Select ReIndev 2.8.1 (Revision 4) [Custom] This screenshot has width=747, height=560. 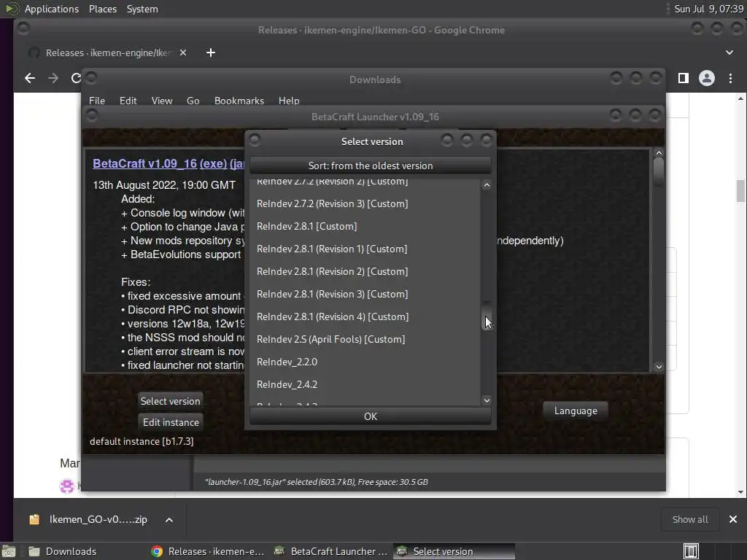[365, 316]
